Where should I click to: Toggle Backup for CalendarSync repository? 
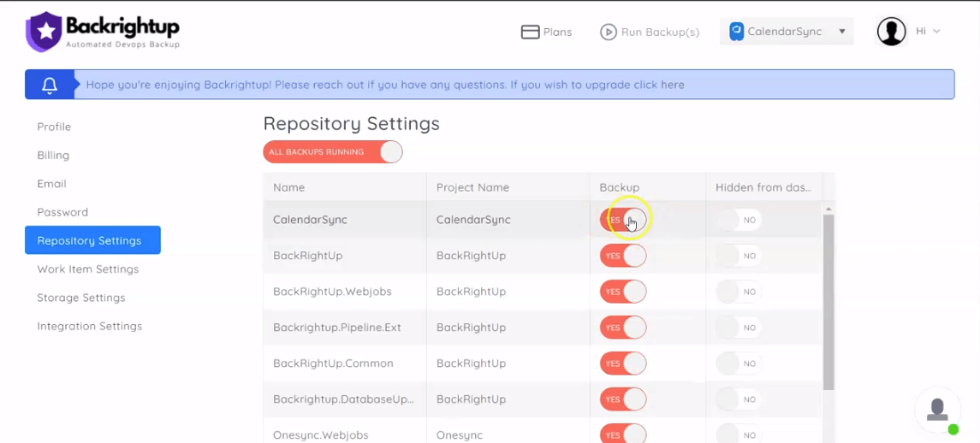pyautogui.click(x=623, y=220)
